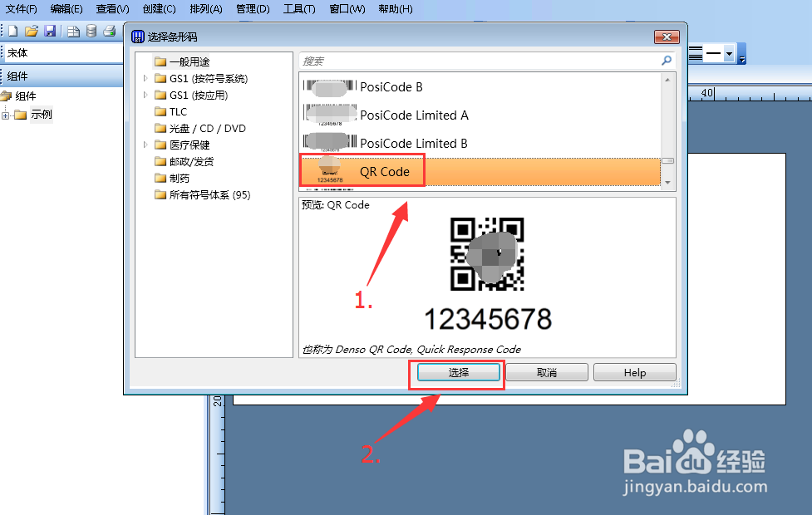Close the 选择条形码 dialog

click(667, 37)
